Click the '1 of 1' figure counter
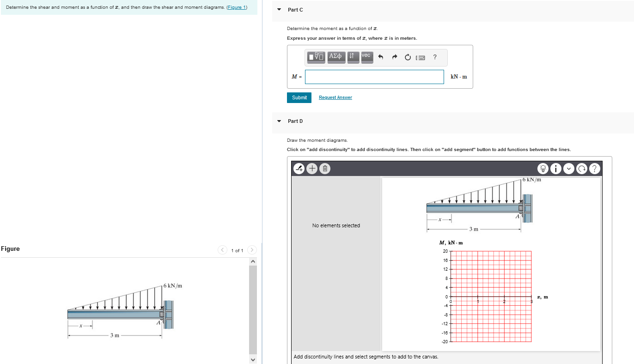 coord(237,250)
